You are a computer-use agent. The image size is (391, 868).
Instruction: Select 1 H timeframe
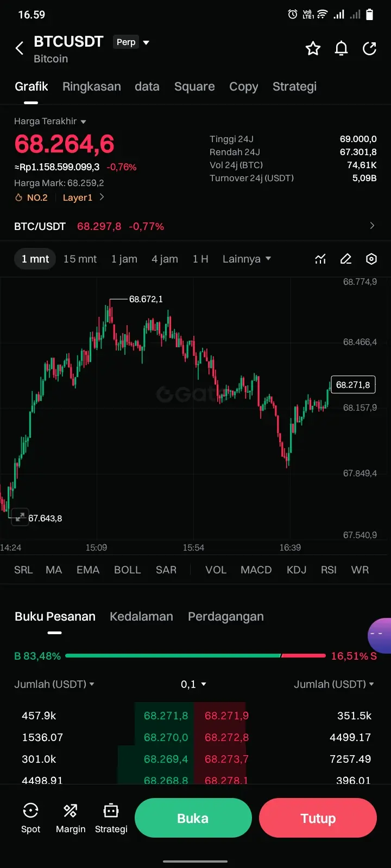coord(200,259)
